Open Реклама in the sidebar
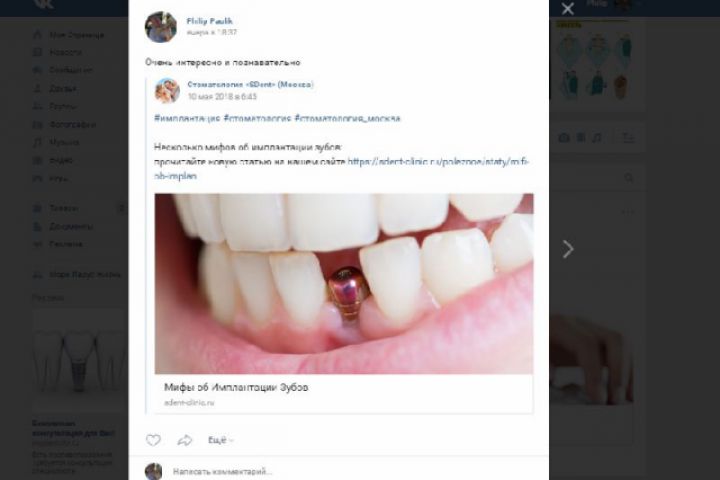The width and height of the screenshot is (720, 480). coord(66,244)
